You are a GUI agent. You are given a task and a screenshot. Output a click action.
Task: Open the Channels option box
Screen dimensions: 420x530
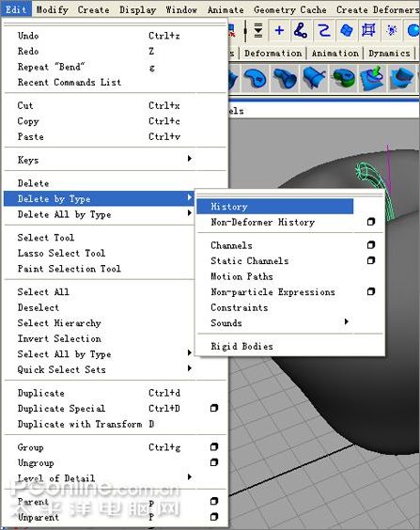coord(371,244)
